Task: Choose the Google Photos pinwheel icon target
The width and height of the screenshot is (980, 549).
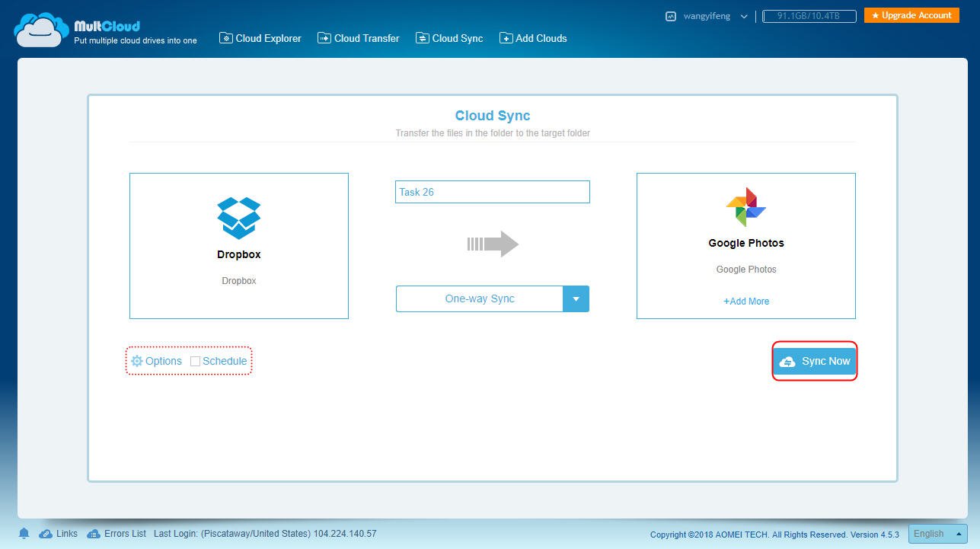Action: 746,207
